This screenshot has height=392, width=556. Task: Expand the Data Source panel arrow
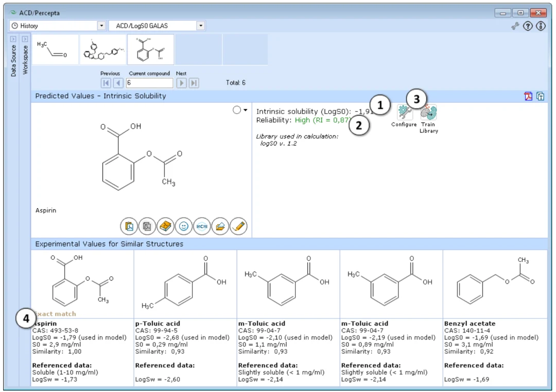13,39
